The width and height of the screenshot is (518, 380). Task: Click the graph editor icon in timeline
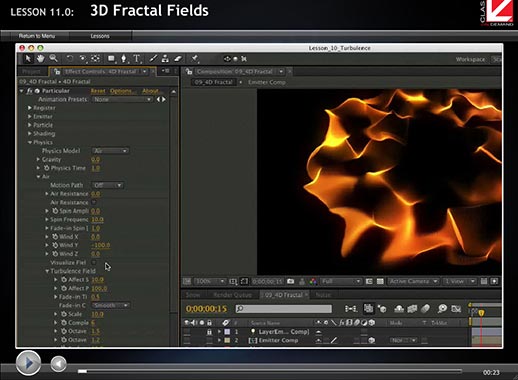(x=456, y=309)
